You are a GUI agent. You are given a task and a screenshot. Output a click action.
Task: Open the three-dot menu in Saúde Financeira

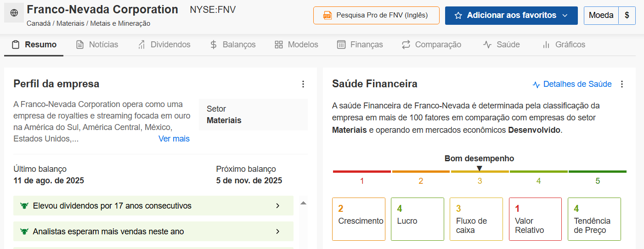[622, 84]
